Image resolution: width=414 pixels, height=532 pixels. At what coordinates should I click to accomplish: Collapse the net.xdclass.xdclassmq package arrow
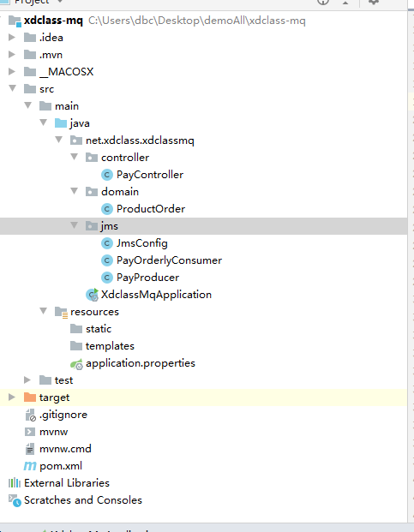(x=58, y=140)
